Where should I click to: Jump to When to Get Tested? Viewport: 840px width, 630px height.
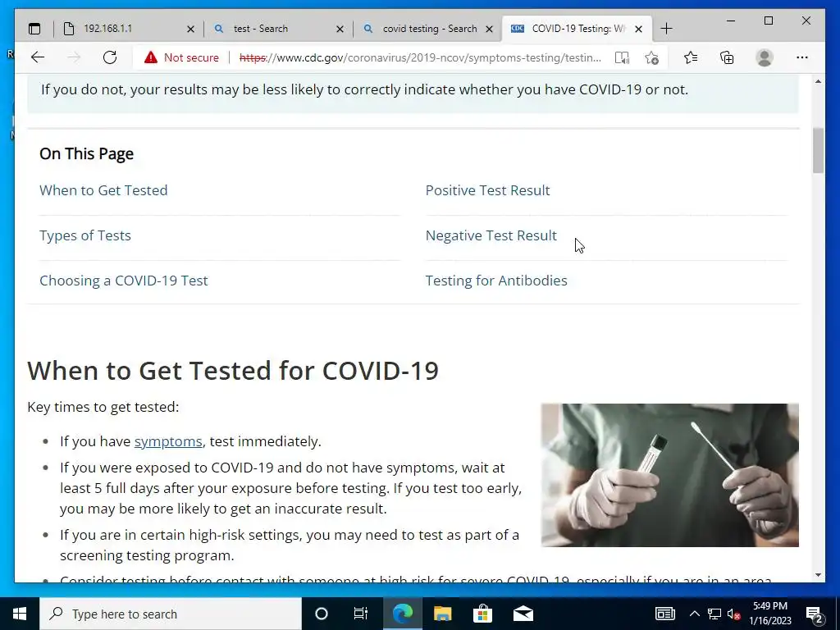point(103,190)
